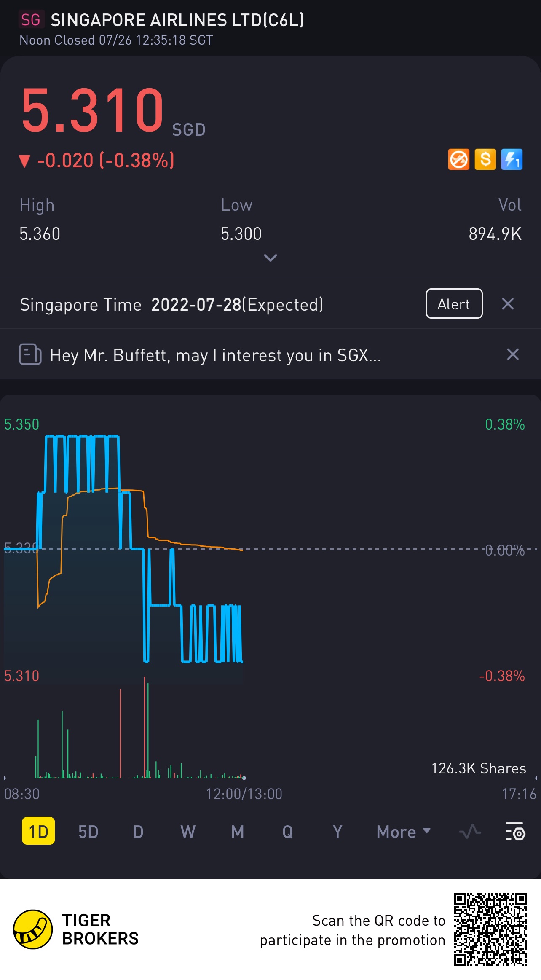541x980 pixels.
Task: Tap the 0.38% upper percentage axis label
Action: pos(505,424)
